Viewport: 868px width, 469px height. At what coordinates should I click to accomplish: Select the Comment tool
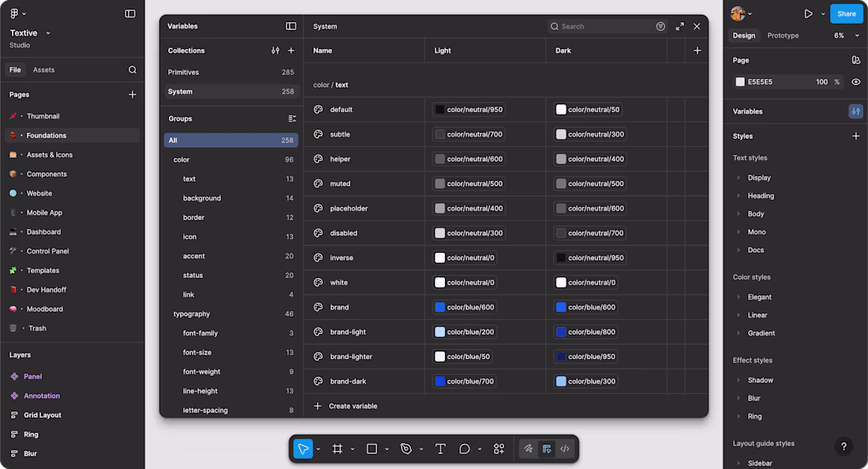point(465,449)
